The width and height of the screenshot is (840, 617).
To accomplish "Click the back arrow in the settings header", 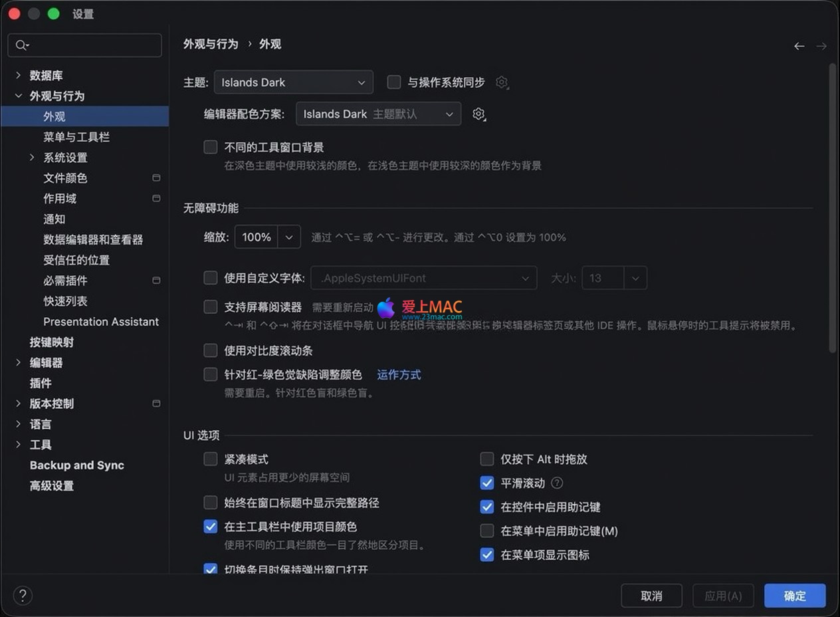I will tap(799, 46).
